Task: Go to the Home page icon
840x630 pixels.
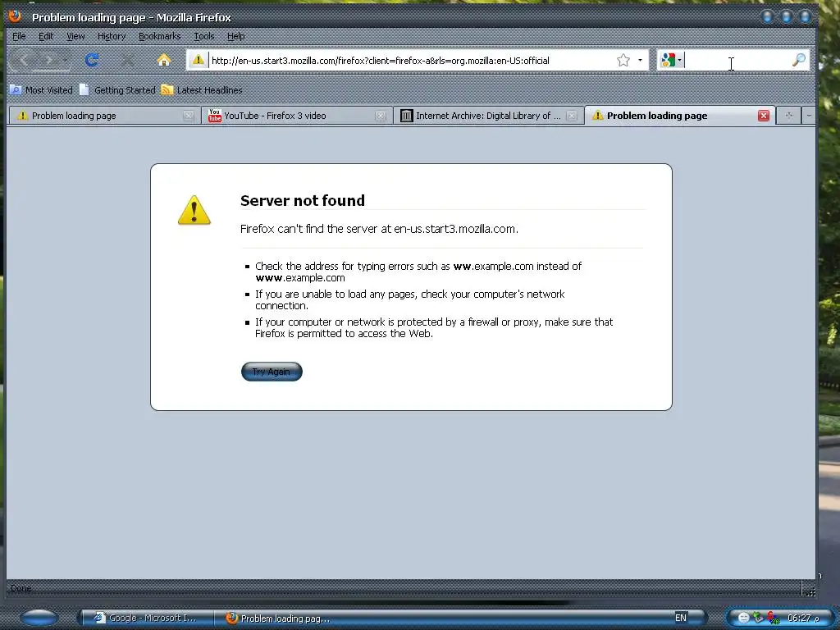Action: click(164, 59)
